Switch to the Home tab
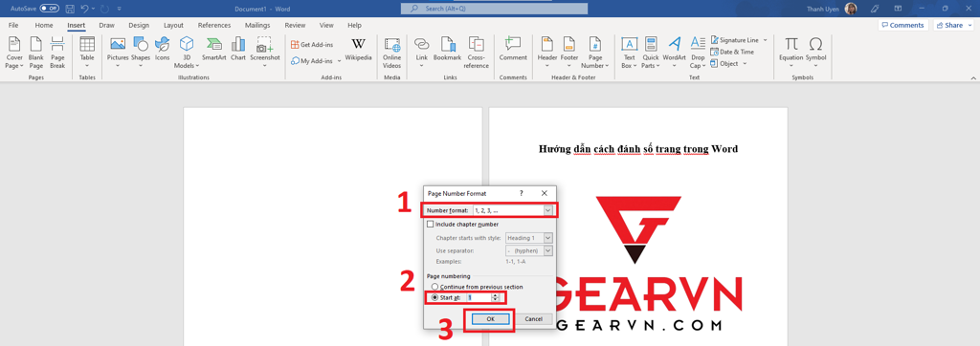The width and height of the screenshot is (980, 346). pos(44,26)
